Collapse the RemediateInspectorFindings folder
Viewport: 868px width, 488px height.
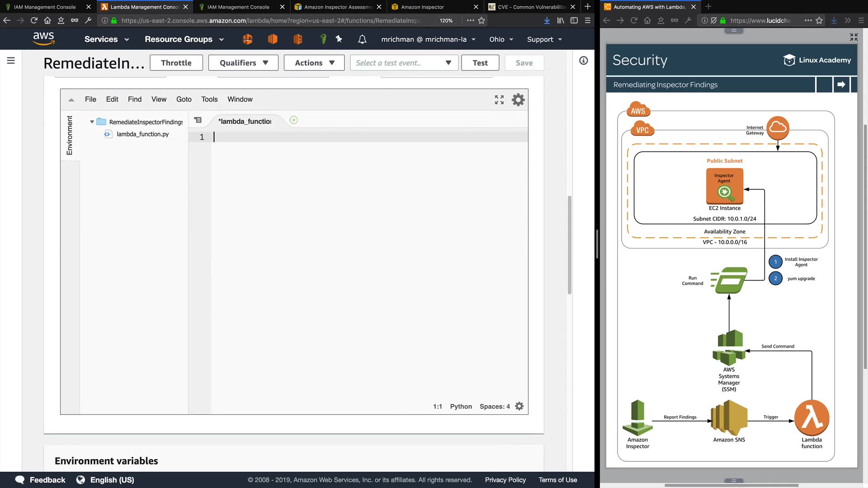click(92, 122)
